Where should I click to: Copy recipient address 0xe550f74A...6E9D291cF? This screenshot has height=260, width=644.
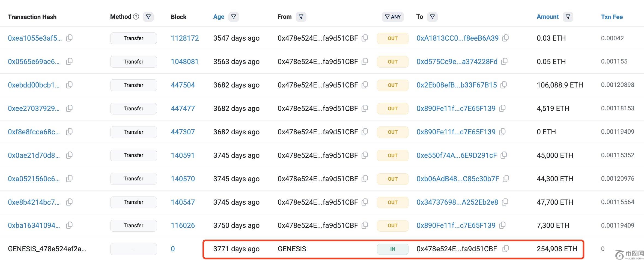pos(504,155)
